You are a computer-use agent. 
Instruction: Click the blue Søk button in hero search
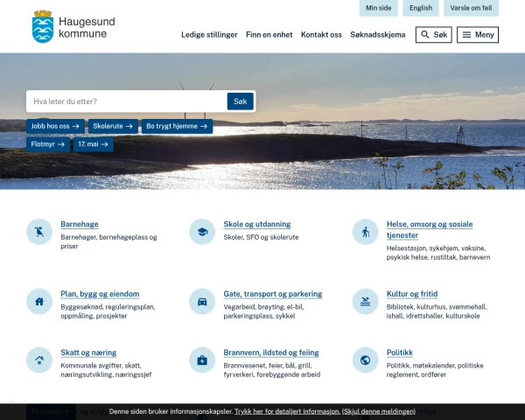(x=240, y=101)
